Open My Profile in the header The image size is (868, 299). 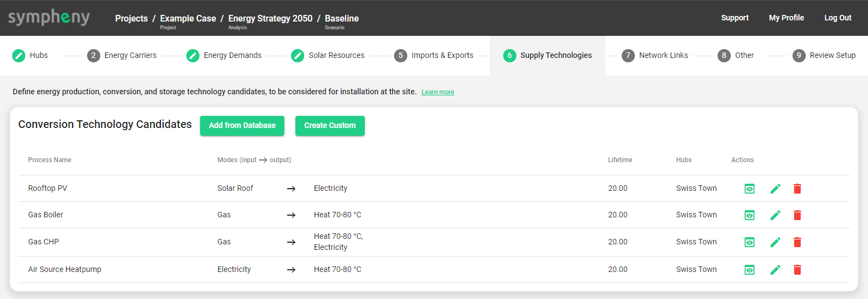[x=786, y=18]
